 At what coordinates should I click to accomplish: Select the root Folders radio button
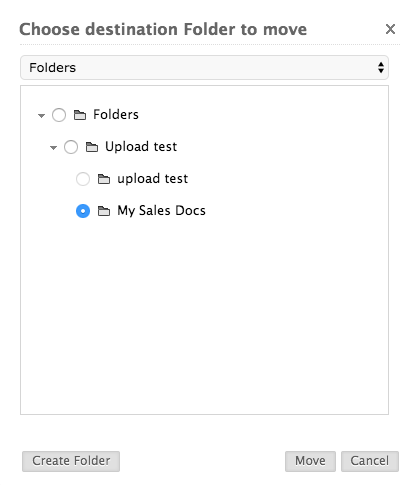click(59, 115)
